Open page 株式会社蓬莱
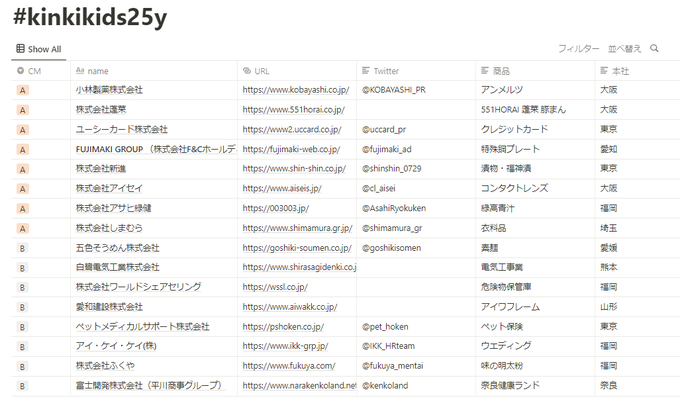This screenshot has width=680, height=415. pos(101,110)
